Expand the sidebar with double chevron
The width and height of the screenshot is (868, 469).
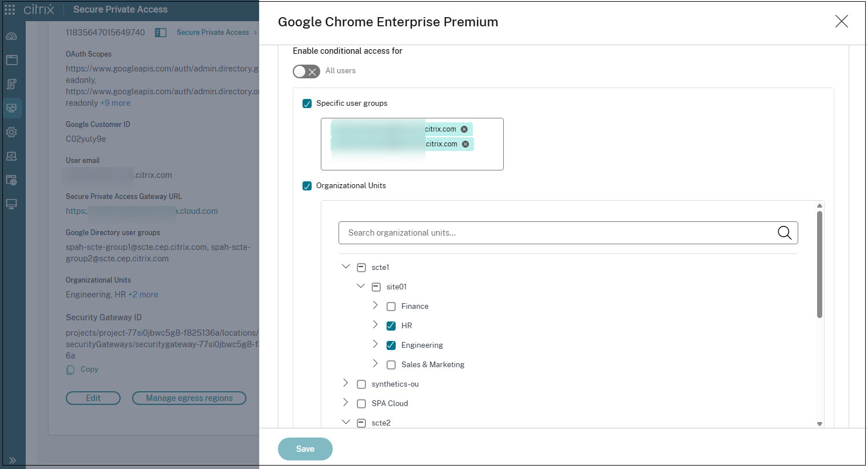13,460
